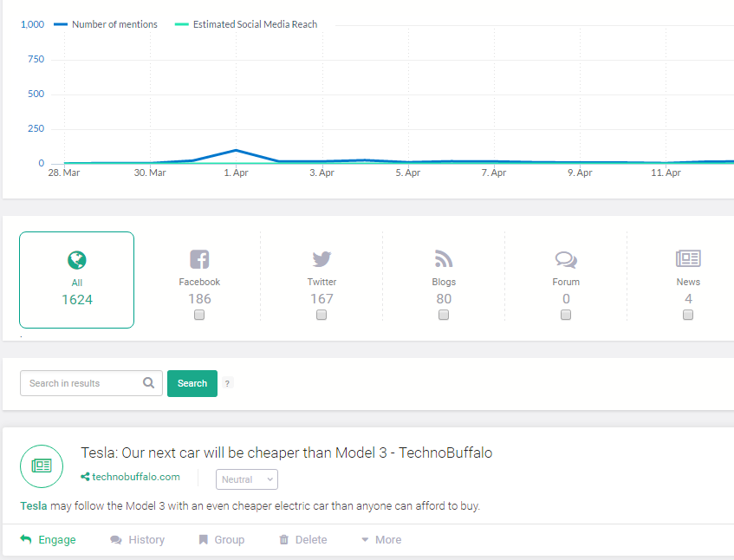
Task: Click the Twitter bird icon
Action: [322, 258]
